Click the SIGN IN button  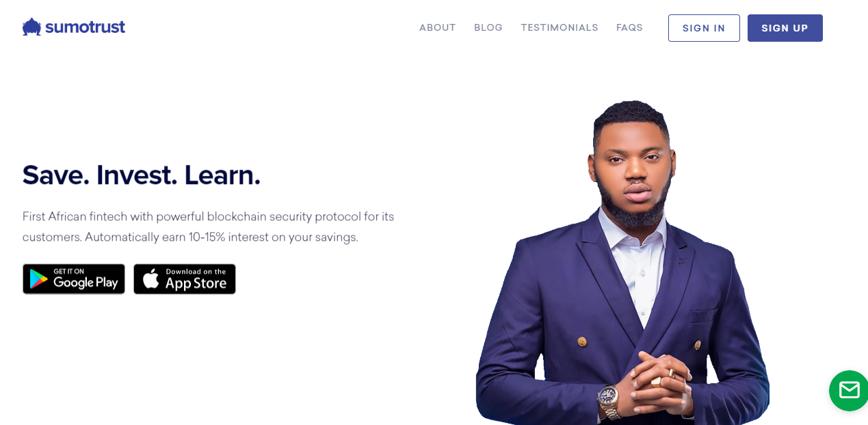point(704,28)
